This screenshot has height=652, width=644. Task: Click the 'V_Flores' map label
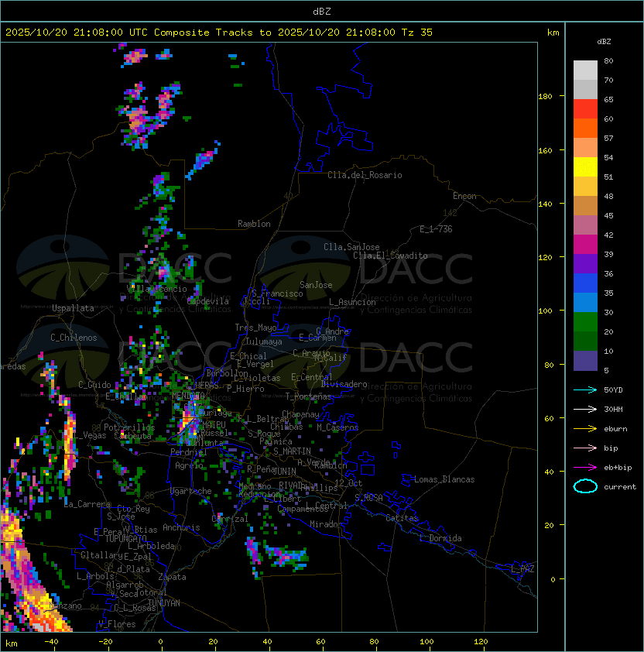(117, 624)
